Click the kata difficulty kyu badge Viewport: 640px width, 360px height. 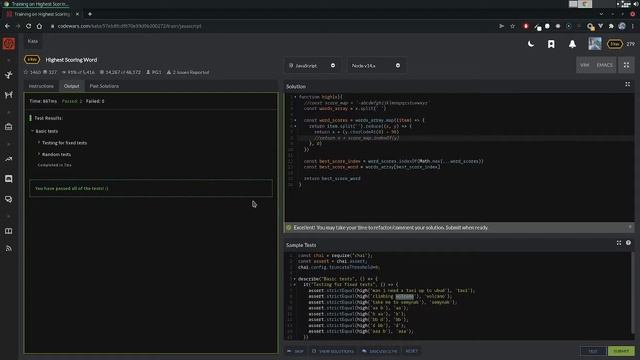pos(32,60)
